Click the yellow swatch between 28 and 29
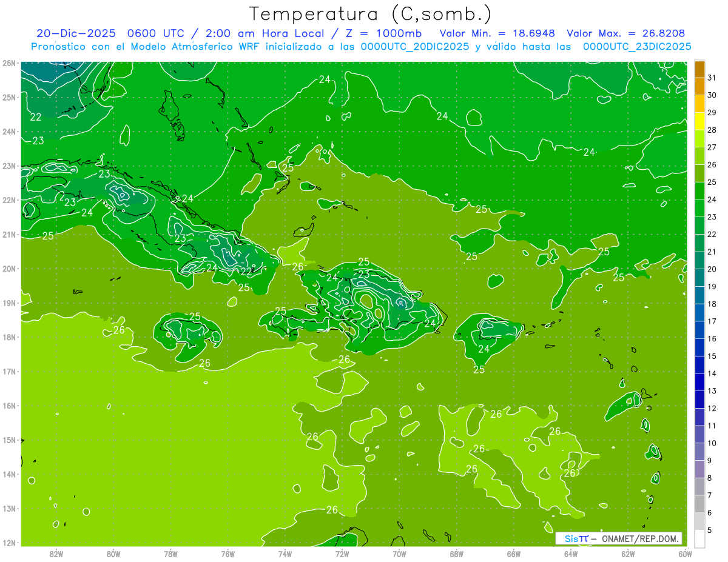Viewport: 728px width, 562px height. point(700,121)
